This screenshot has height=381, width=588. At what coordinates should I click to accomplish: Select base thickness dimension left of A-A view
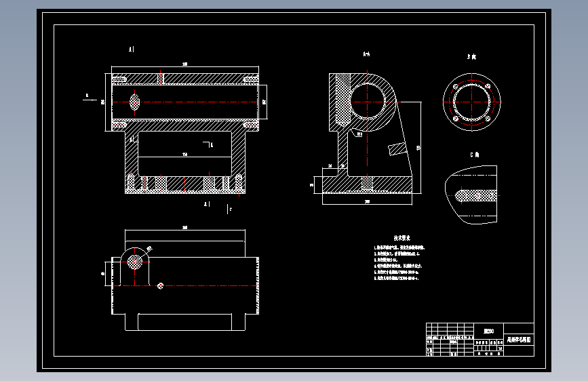313,185
